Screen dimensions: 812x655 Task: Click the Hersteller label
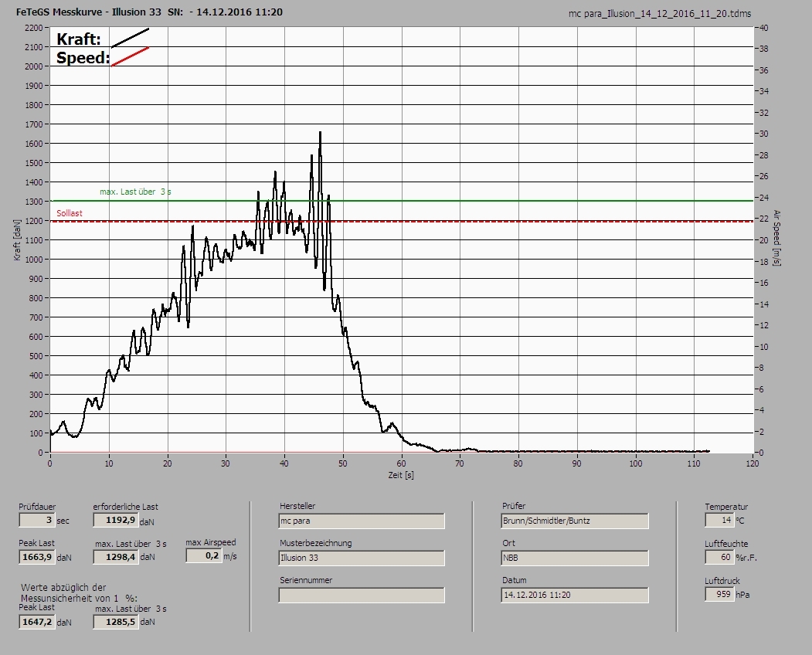click(297, 506)
